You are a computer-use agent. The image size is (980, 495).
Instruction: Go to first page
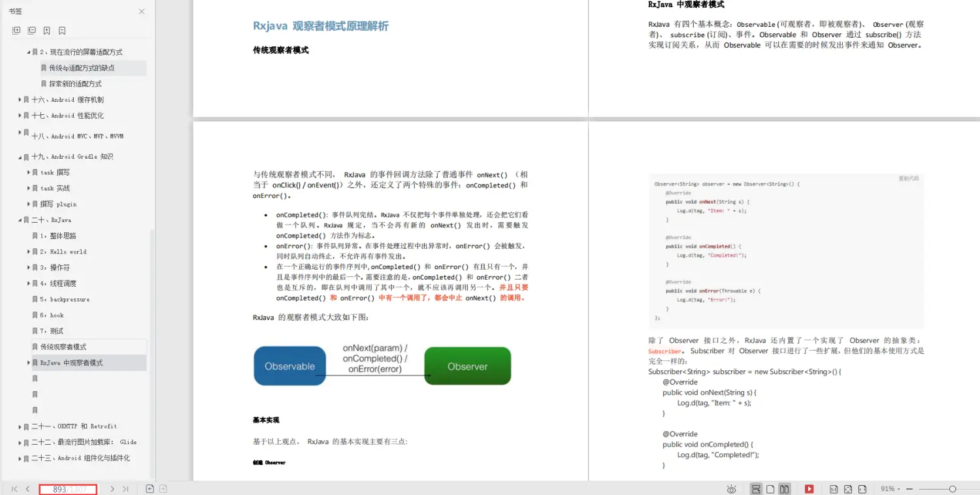(14, 488)
